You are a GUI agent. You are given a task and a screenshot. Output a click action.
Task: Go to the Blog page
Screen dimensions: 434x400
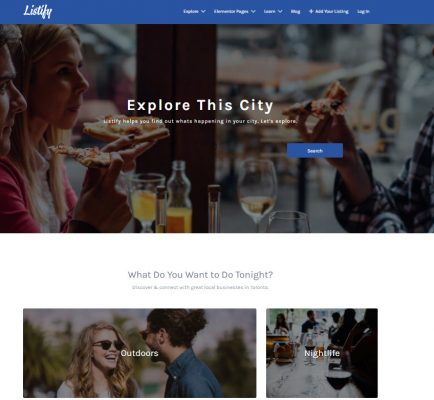pos(295,11)
